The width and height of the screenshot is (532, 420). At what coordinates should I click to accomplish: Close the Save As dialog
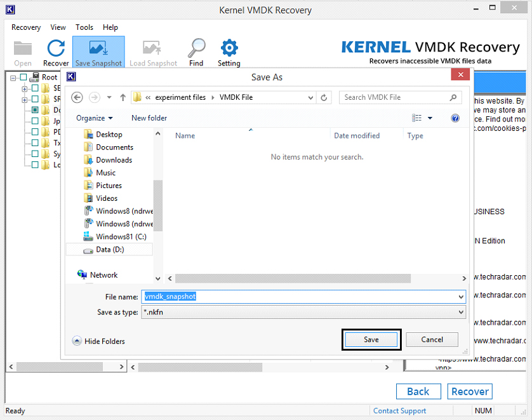pos(460,75)
